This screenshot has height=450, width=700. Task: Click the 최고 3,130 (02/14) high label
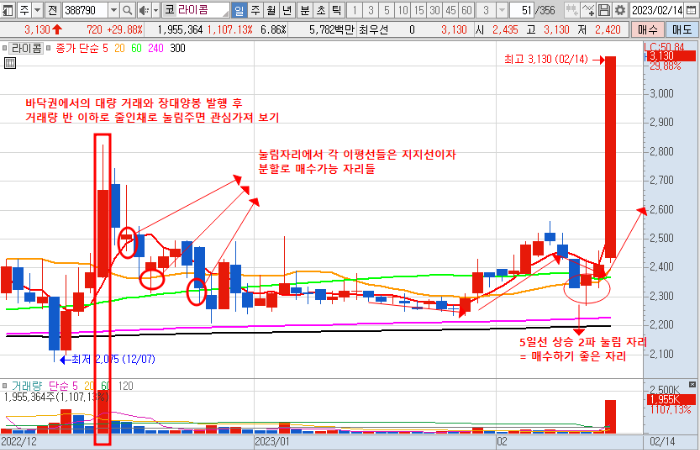546,59
